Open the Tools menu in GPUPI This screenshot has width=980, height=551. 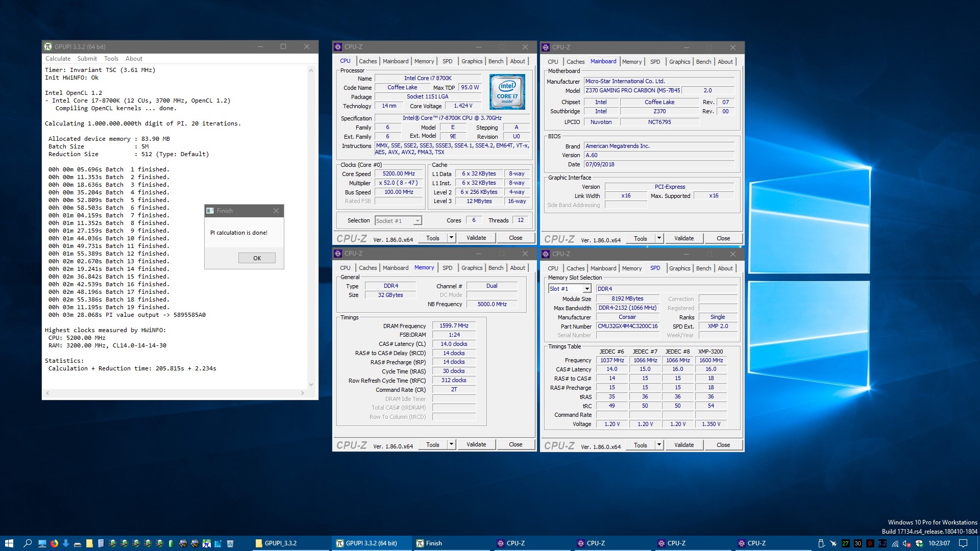coord(111,59)
